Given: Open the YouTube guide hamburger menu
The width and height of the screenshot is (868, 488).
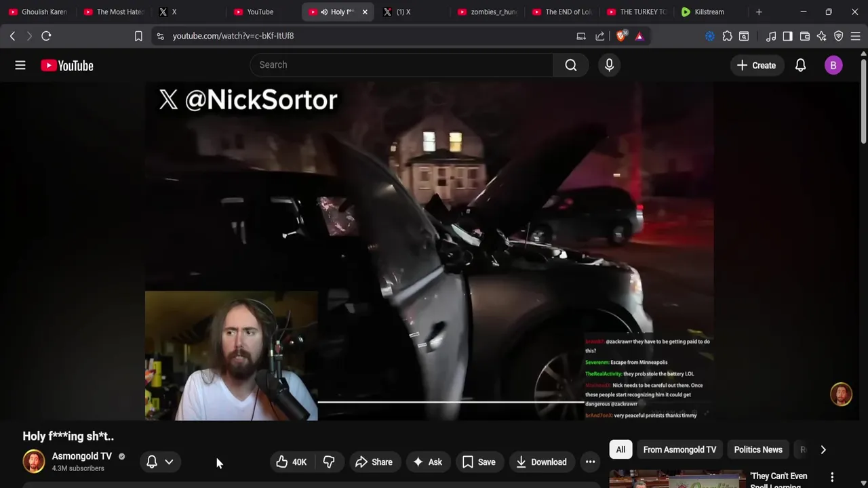Looking at the screenshot, I should (20, 65).
